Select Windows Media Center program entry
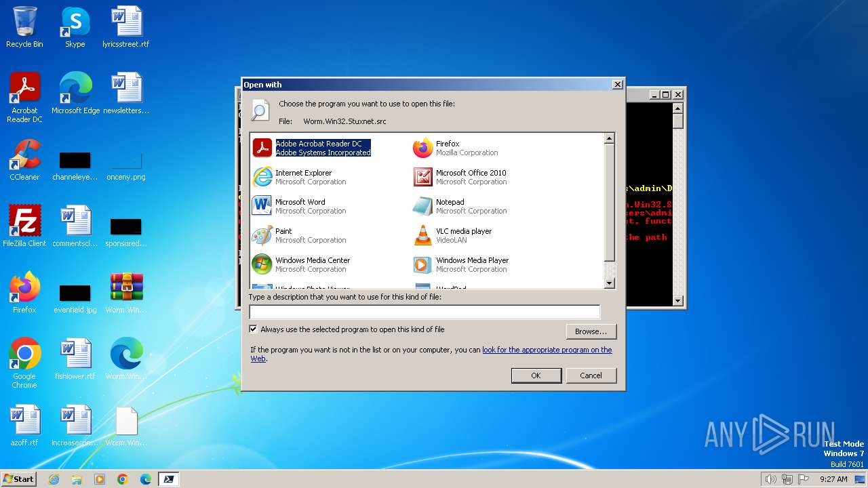This screenshot has width=868, height=488. tap(301, 264)
